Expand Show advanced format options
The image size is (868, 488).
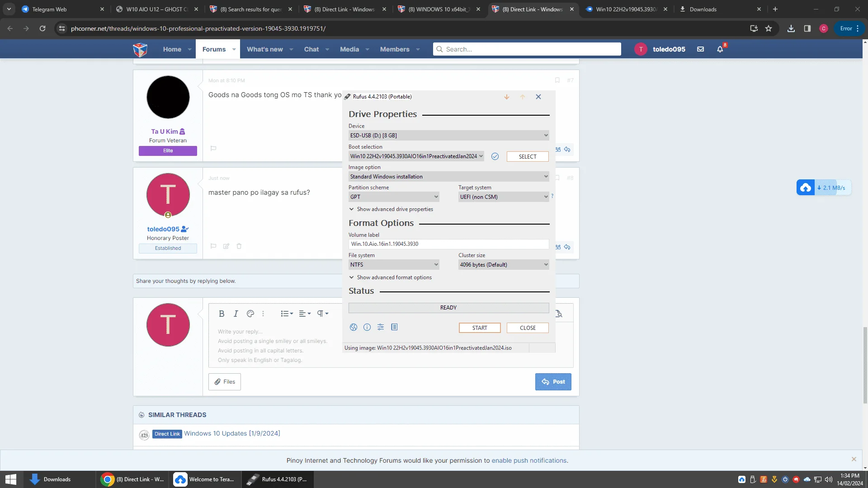click(x=390, y=277)
